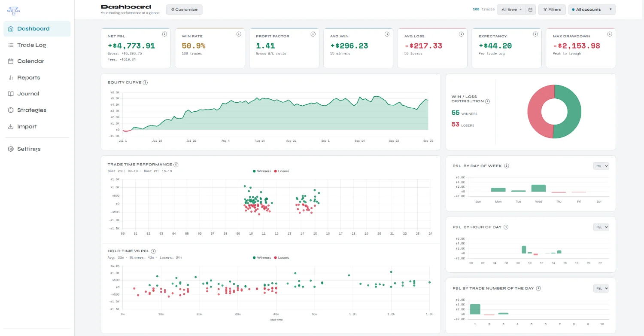The height and width of the screenshot is (336, 644).
Task: Show info for Net P&L card
Action: pyautogui.click(x=165, y=34)
